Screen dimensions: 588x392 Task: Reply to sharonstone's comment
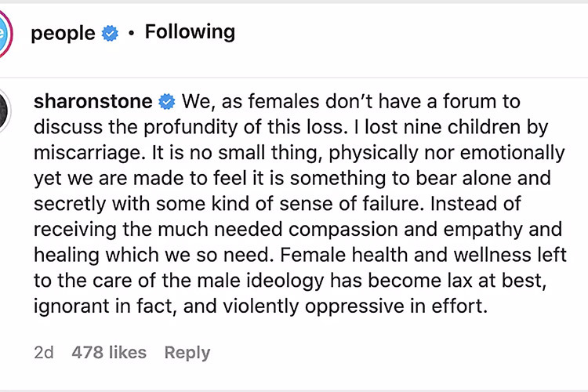click(x=187, y=353)
